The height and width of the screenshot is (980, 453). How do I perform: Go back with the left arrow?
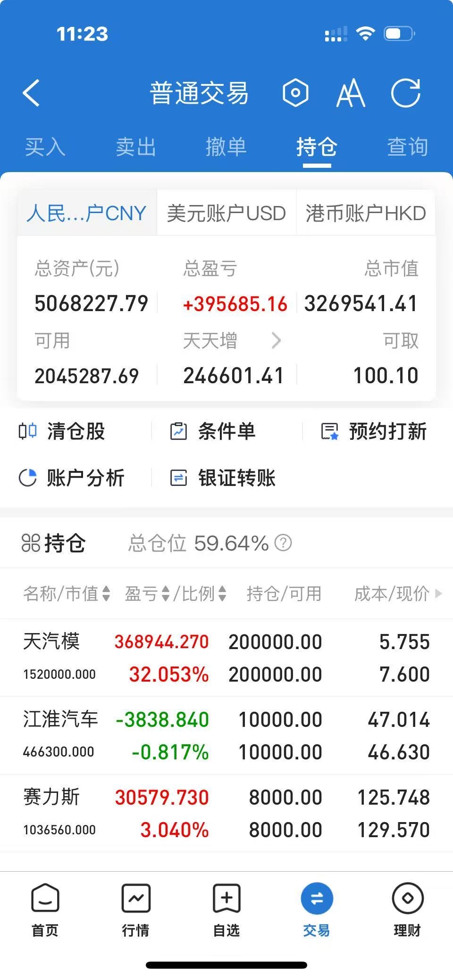(x=32, y=93)
